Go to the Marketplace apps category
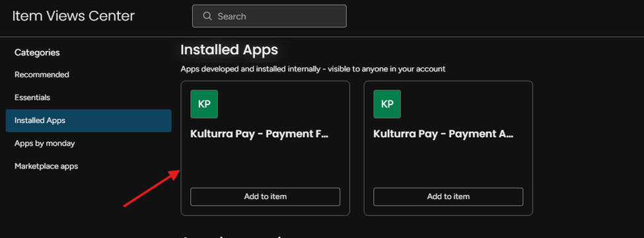Screen dimensions: 644x238 pos(46,167)
